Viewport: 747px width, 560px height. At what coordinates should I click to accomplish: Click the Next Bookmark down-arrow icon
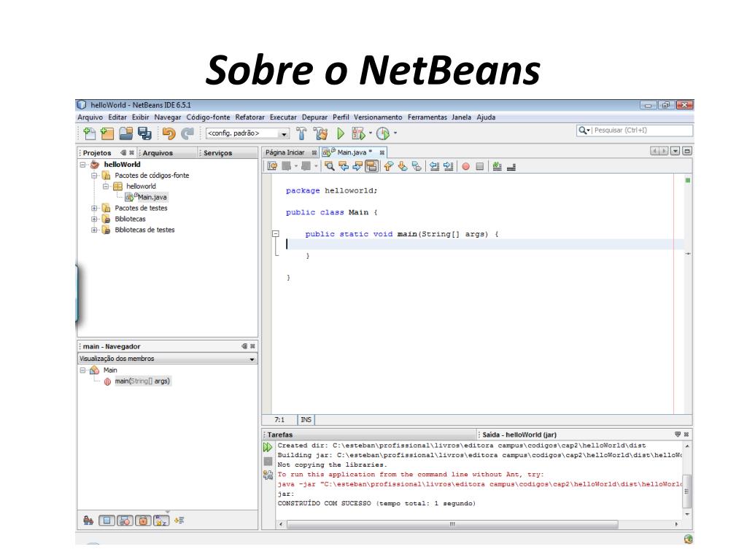[403, 166]
